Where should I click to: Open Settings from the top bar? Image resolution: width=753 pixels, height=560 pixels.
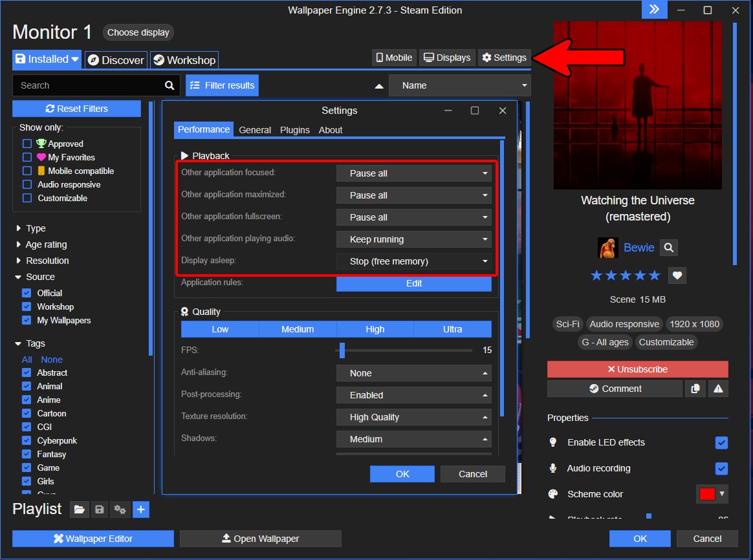click(504, 58)
